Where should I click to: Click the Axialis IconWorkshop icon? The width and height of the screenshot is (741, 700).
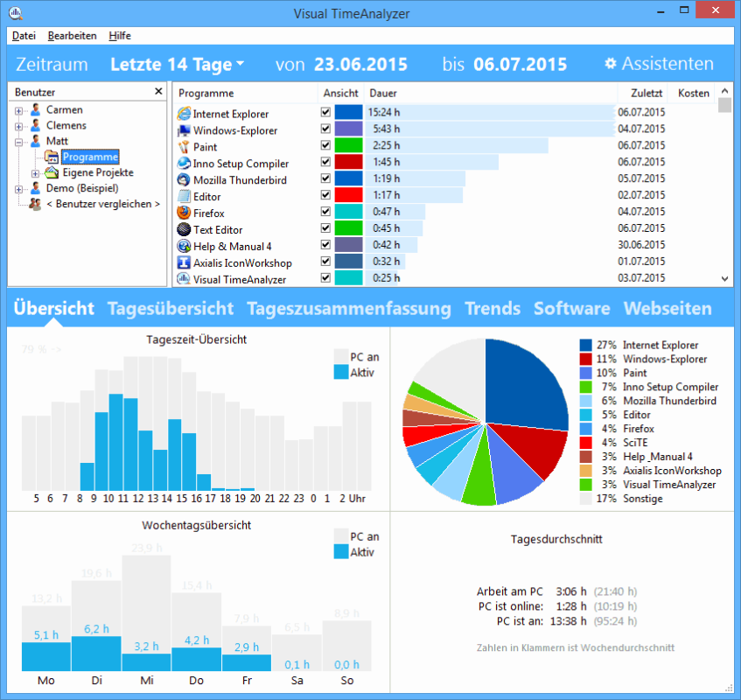(x=184, y=262)
